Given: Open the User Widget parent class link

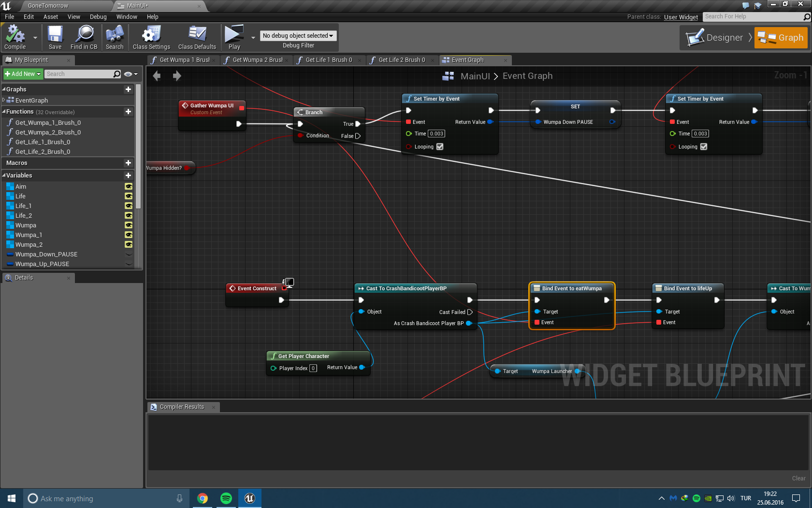Looking at the screenshot, I should pyautogui.click(x=681, y=17).
